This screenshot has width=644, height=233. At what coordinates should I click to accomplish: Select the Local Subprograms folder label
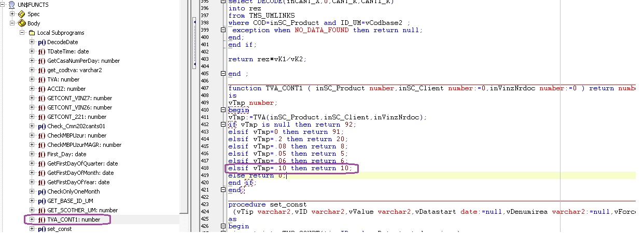tap(61, 33)
